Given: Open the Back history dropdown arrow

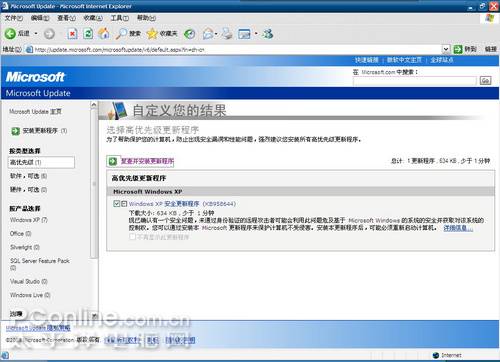Looking at the screenshot, I should coord(36,33).
